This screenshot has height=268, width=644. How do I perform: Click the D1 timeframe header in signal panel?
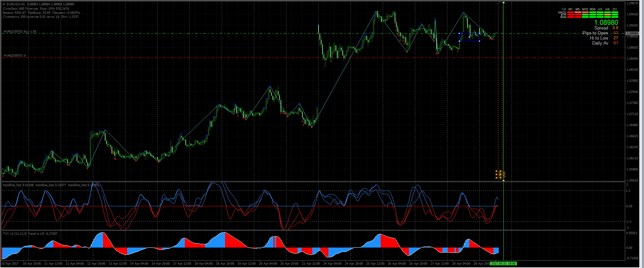[x=615, y=9]
